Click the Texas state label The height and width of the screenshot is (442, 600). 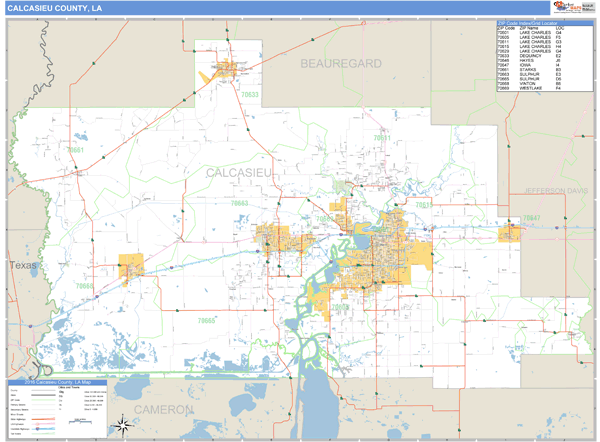[23, 265]
